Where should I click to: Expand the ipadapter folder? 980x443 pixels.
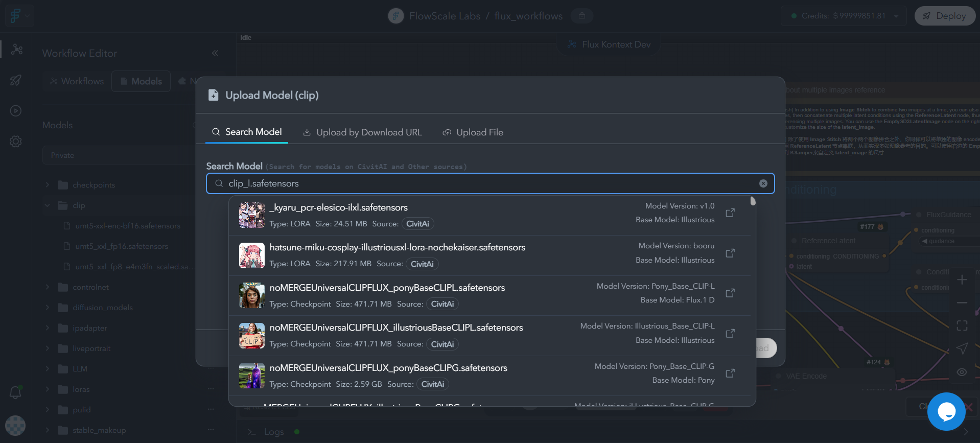point(48,328)
